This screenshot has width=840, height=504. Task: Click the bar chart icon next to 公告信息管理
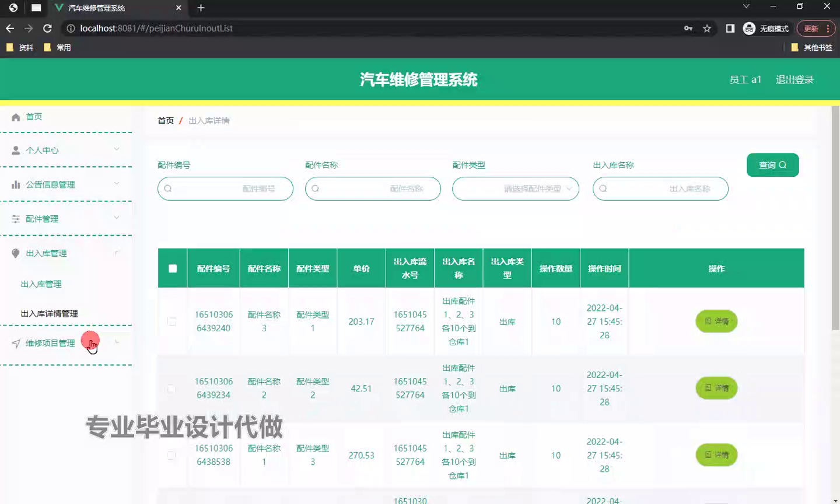(x=16, y=185)
